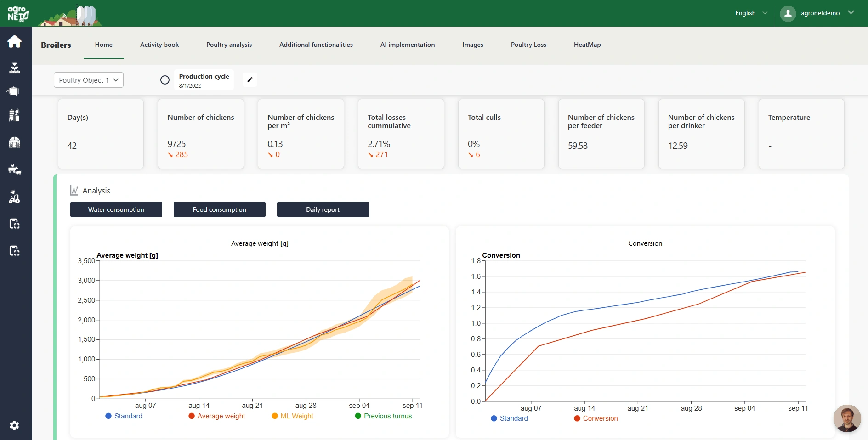Click the Production cycle date 8/1/2022
The image size is (868, 440).
190,85
